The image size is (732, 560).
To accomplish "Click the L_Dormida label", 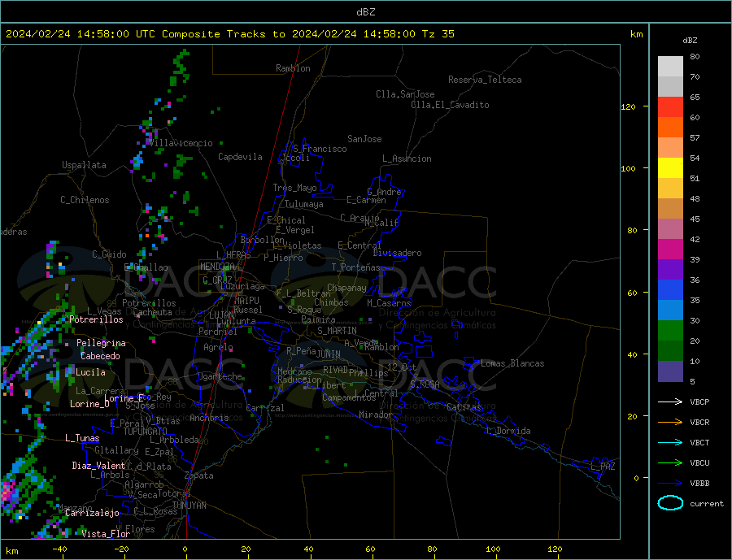I will 511,431.
